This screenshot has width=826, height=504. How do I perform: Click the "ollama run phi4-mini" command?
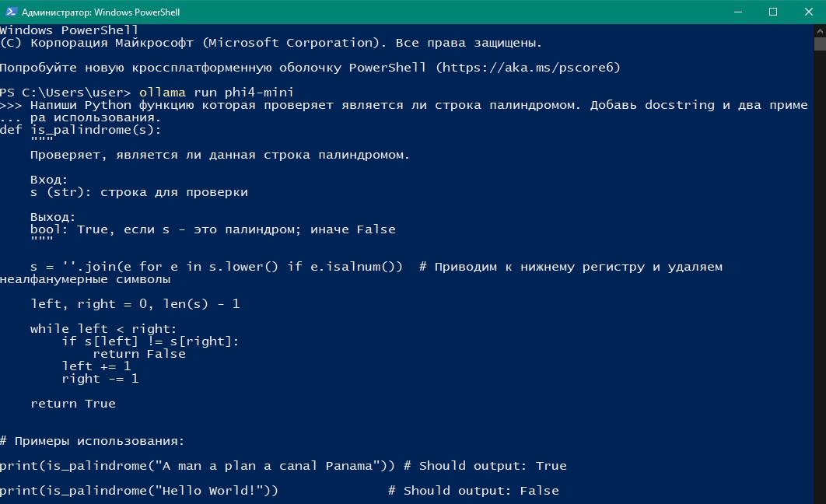[x=216, y=93]
